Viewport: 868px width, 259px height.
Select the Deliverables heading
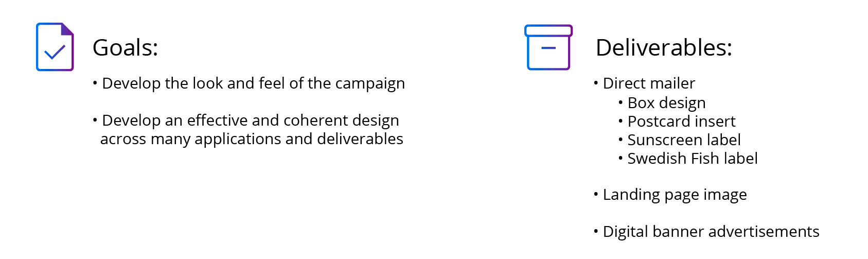coord(664,48)
